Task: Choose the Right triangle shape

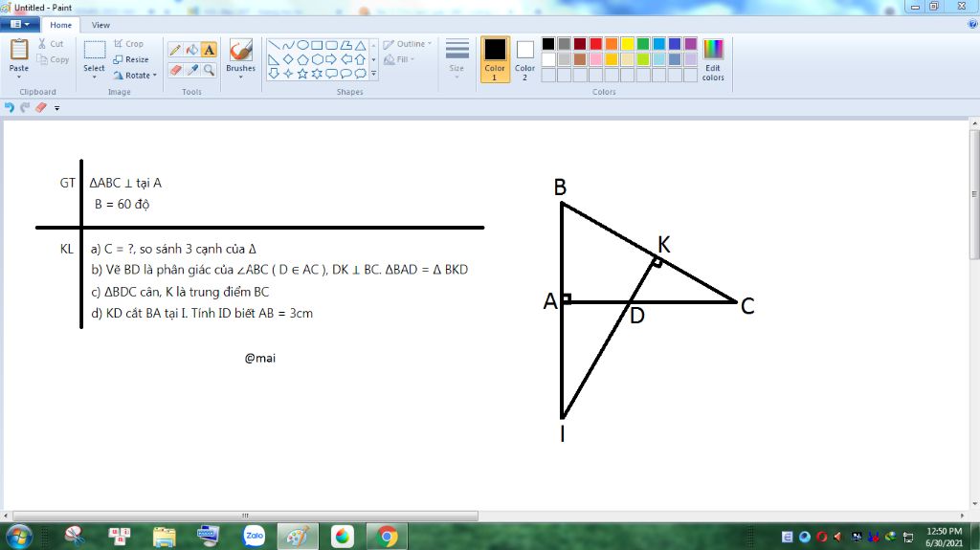Action: pyautogui.click(x=274, y=59)
